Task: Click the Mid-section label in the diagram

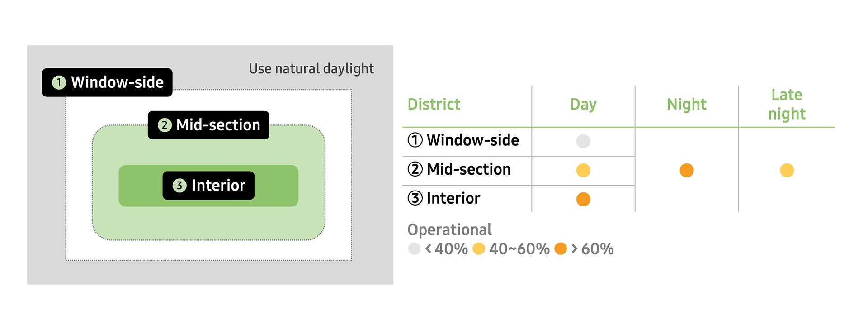Action: click(218, 125)
